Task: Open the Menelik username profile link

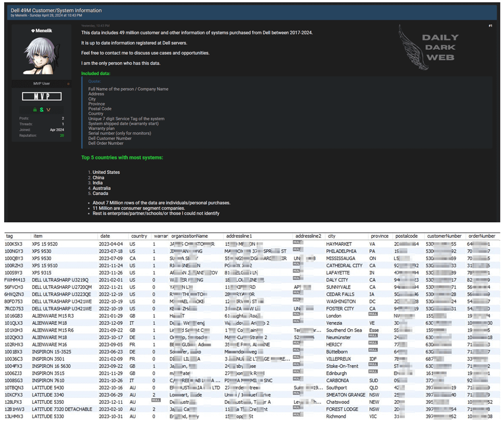Action: click(x=43, y=31)
